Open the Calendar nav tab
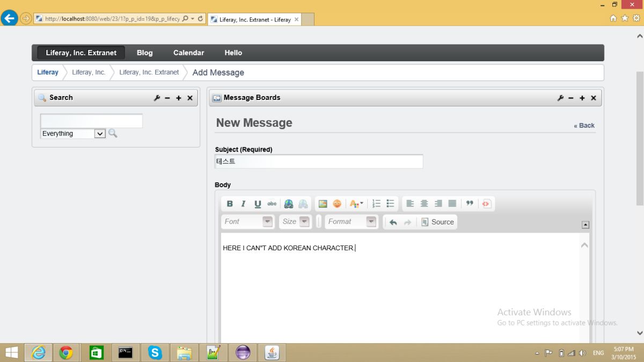The height and width of the screenshot is (362, 644). (188, 53)
